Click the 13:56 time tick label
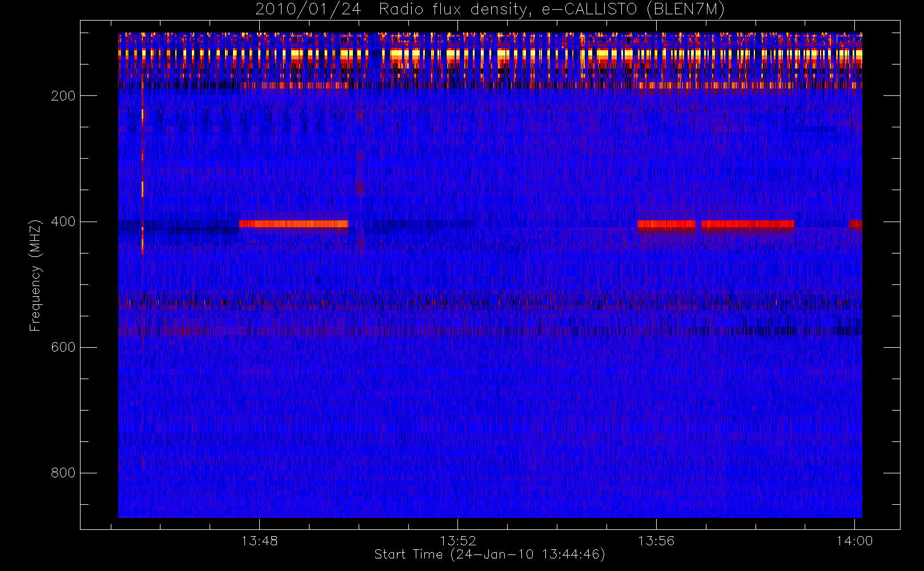The height and width of the screenshot is (571, 924). coord(656,541)
